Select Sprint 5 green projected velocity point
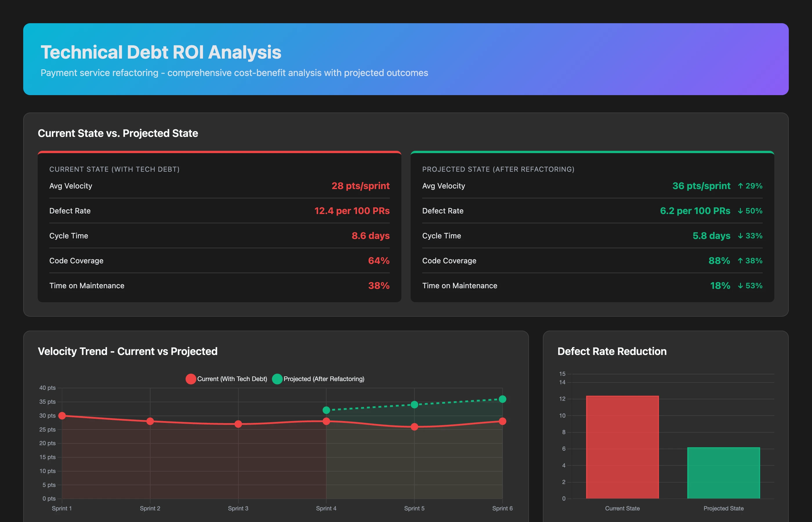 414,405
